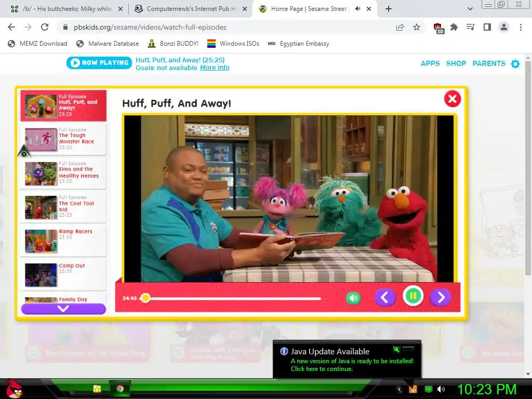Viewport: 532px width, 399px height.
Task: Click the Java Update Available notification
Action: 347,359
